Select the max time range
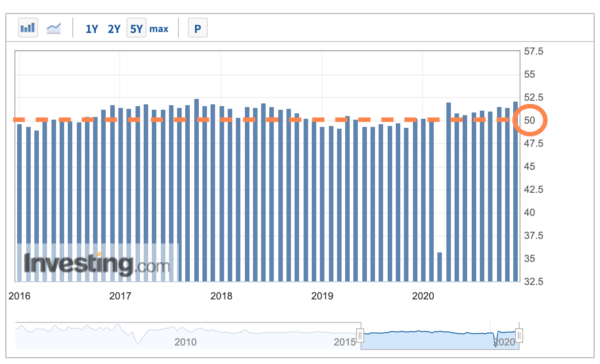This screenshot has height=364, width=600. (x=159, y=29)
